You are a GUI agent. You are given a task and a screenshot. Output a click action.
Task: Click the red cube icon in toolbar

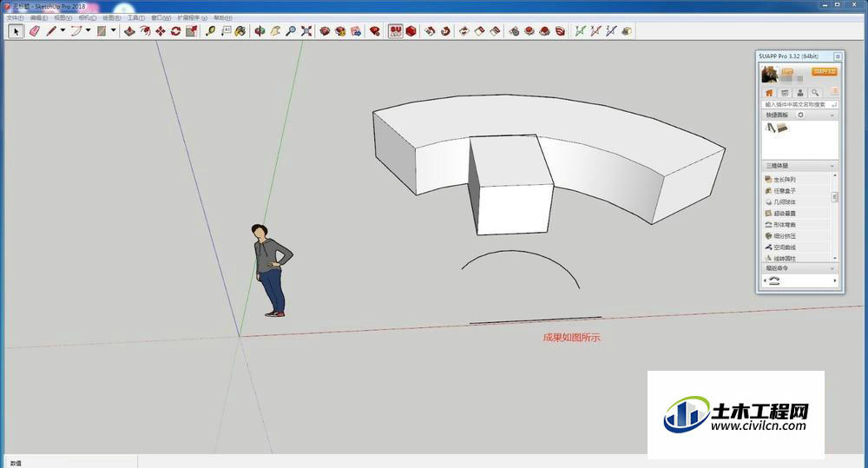411,31
